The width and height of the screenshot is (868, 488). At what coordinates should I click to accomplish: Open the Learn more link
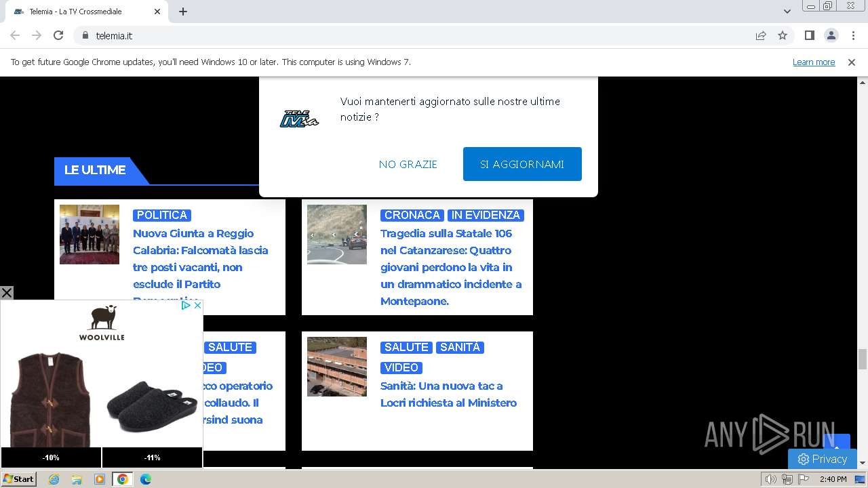[814, 62]
